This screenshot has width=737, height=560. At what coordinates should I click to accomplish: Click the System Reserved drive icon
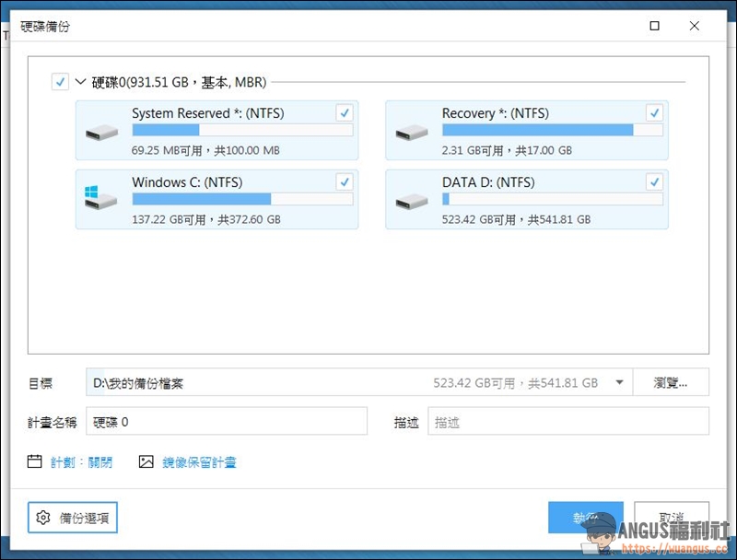101,132
